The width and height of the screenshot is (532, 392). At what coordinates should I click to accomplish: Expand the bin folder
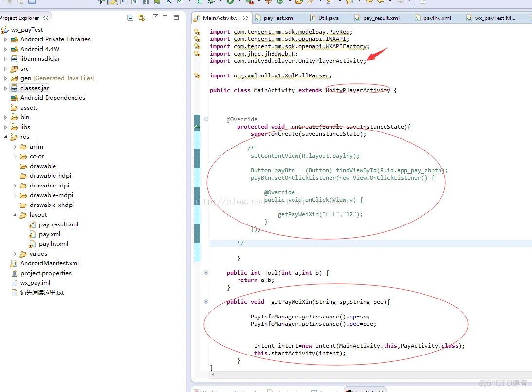[5, 117]
